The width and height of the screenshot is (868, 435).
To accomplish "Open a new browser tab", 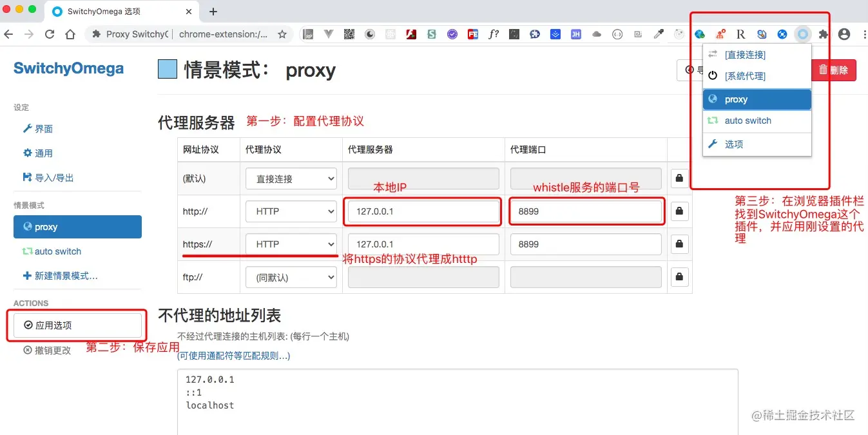I will [x=213, y=11].
